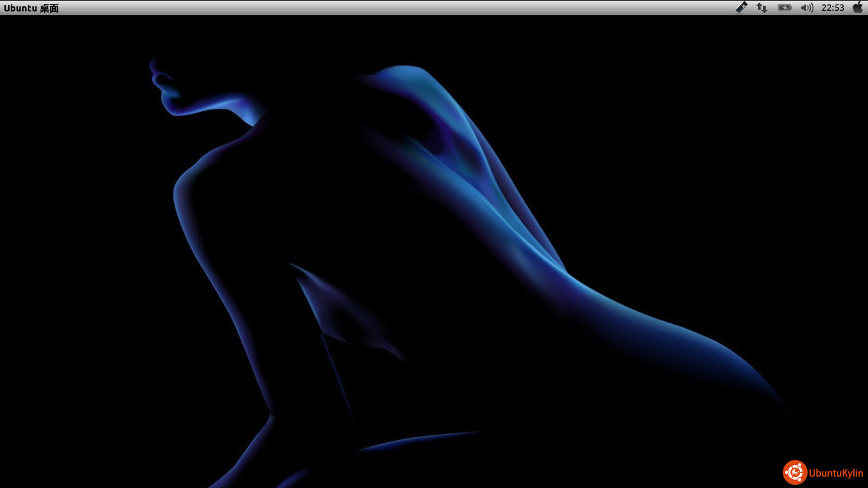
Task: Expand the sound menu from the panel
Action: point(807,8)
